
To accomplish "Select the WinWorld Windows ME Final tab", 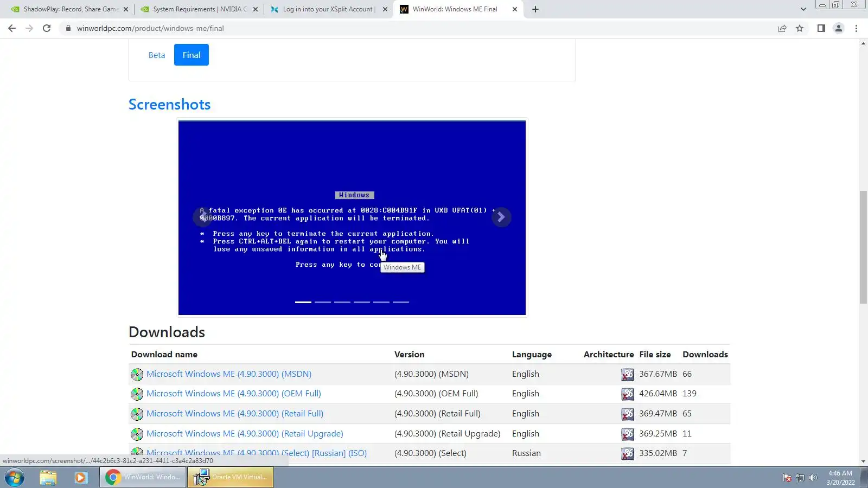I will pos(458,9).
